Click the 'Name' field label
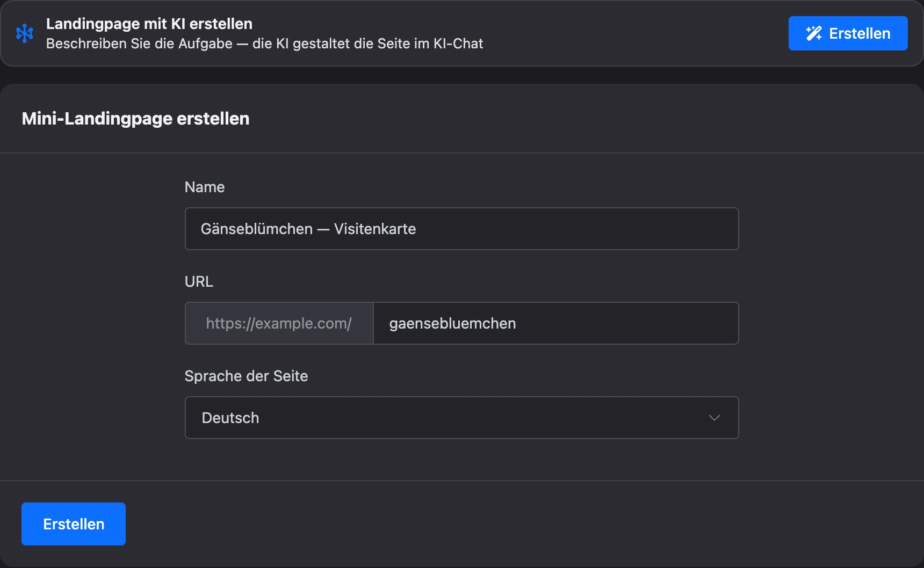 pos(205,187)
